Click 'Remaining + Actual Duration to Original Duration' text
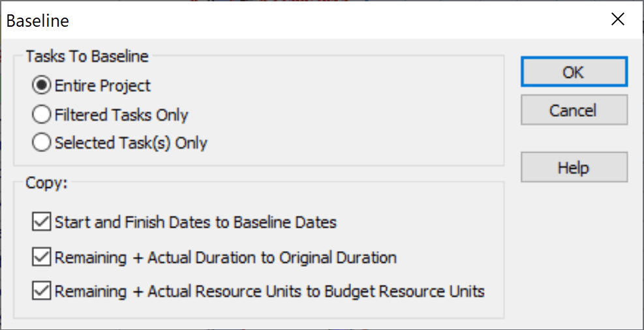Image resolution: width=644 pixels, height=330 pixels. coord(226,258)
